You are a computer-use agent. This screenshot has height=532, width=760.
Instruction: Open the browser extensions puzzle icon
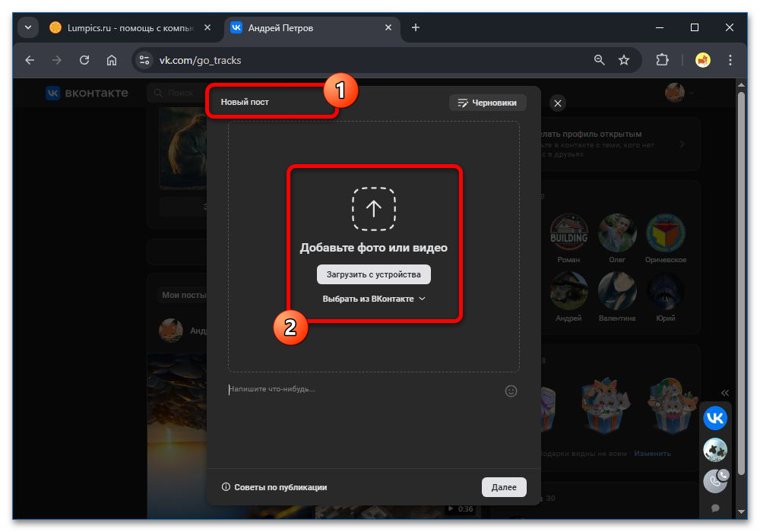[x=662, y=60]
